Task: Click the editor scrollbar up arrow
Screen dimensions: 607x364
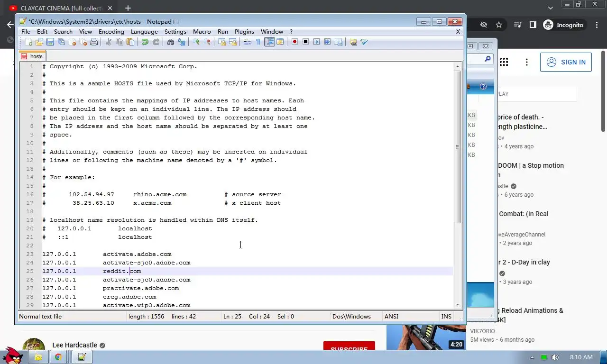Action: (x=458, y=67)
